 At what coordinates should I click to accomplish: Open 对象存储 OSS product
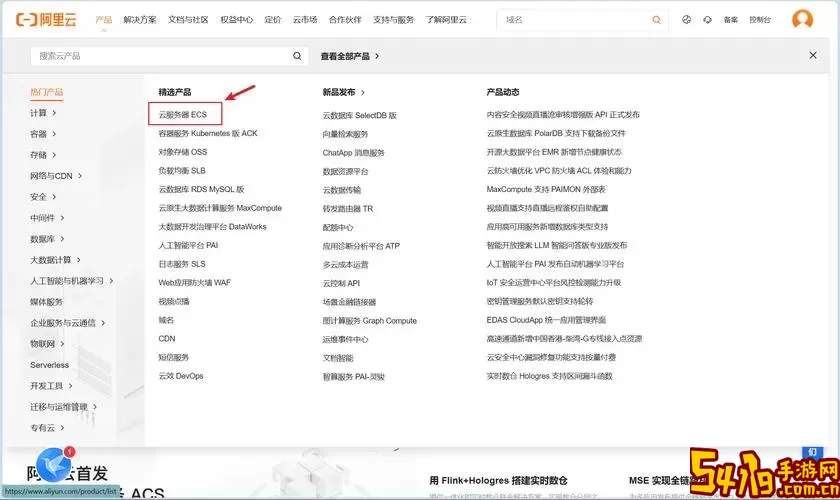click(x=183, y=152)
